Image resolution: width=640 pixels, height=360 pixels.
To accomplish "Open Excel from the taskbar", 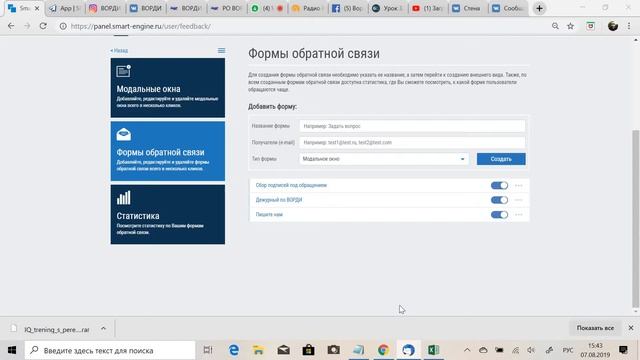I will [433, 350].
